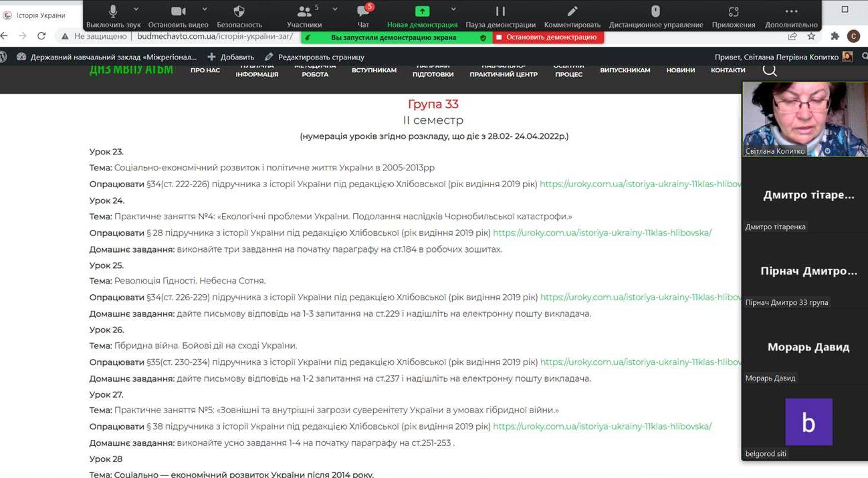Open uroky.com.ua link under Урок 26

pyautogui.click(x=641, y=362)
